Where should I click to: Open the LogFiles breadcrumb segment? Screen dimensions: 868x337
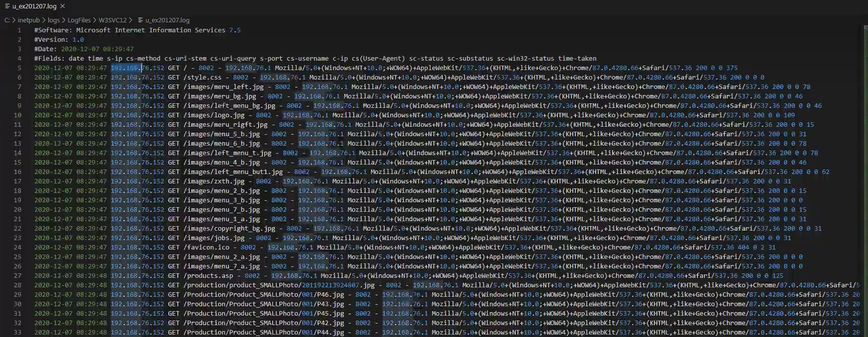(79, 20)
